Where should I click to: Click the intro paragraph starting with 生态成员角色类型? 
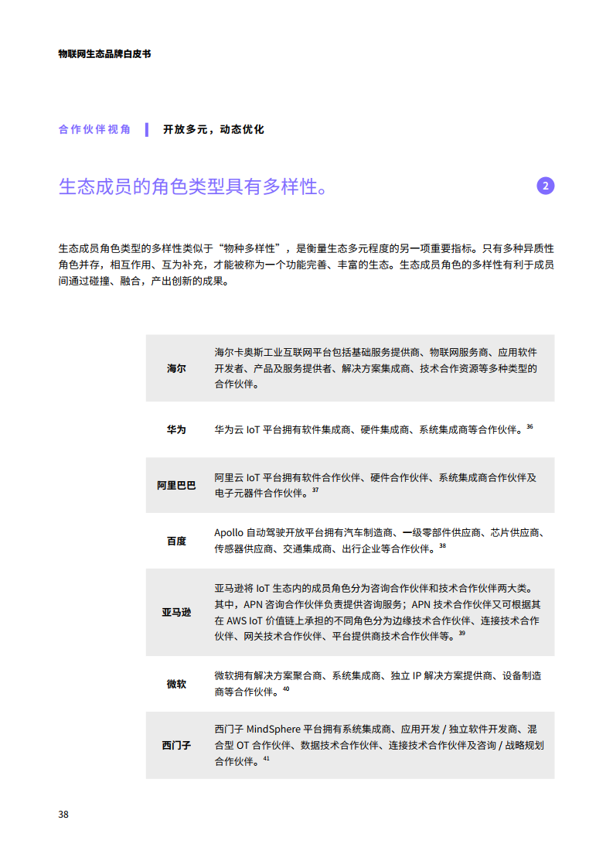[306, 265]
